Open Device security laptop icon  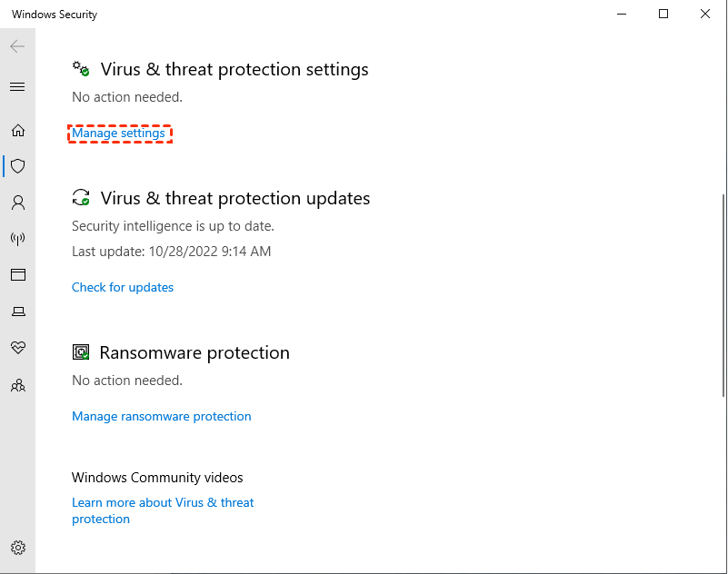click(17, 312)
